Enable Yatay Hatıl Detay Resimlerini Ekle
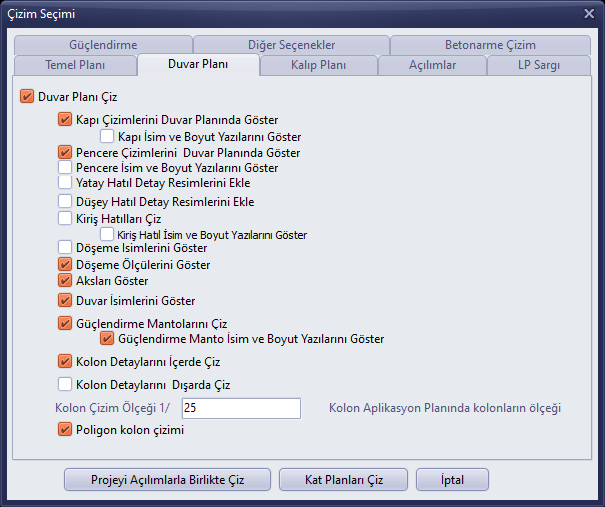The image size is (605, 507). coord(65,182)
